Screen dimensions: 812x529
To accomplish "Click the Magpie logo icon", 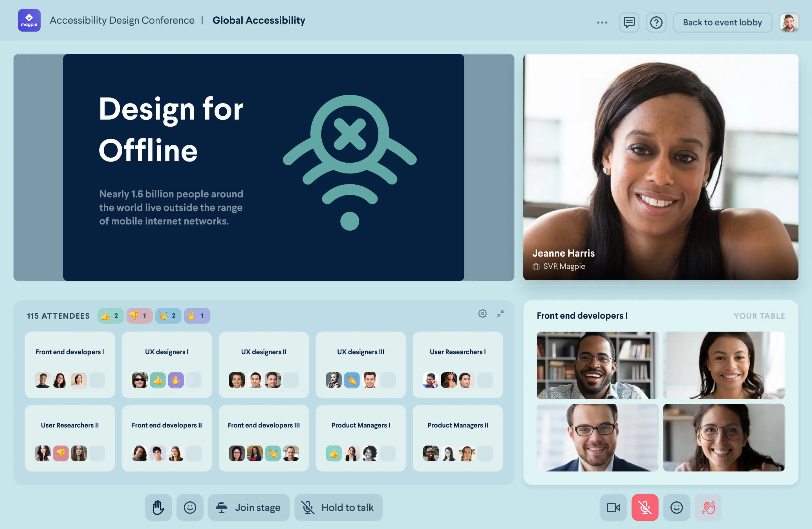I will point(29,21).
